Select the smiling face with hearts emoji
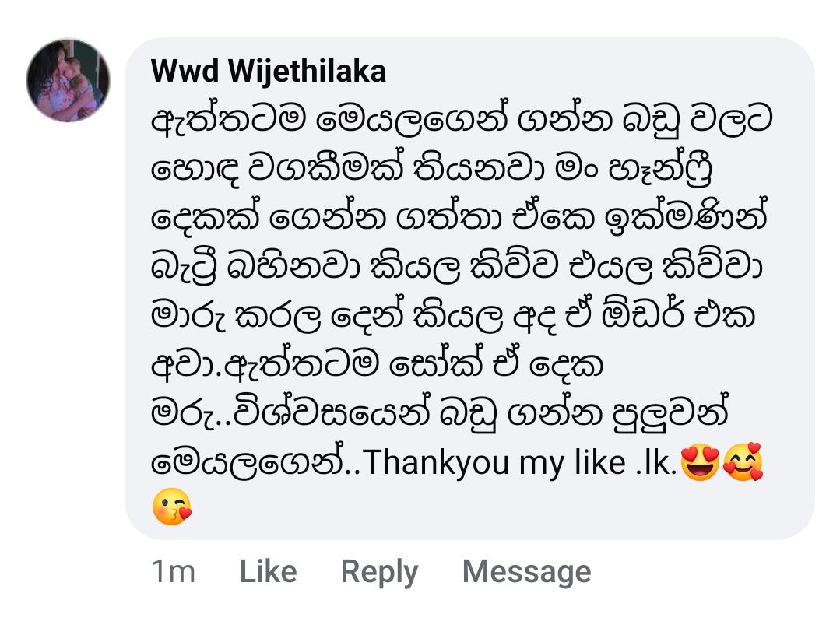Viewport: 840px width, 621px height. pos(742,463)
